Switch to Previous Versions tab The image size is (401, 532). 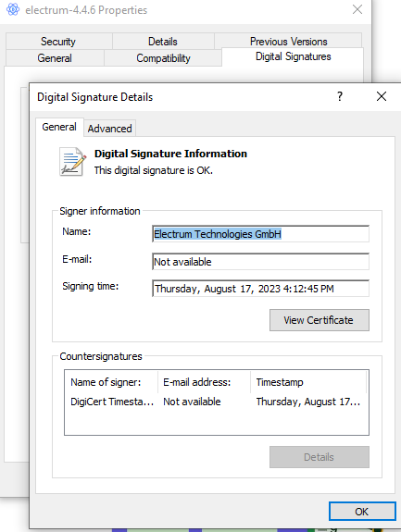tap(289, 42)
